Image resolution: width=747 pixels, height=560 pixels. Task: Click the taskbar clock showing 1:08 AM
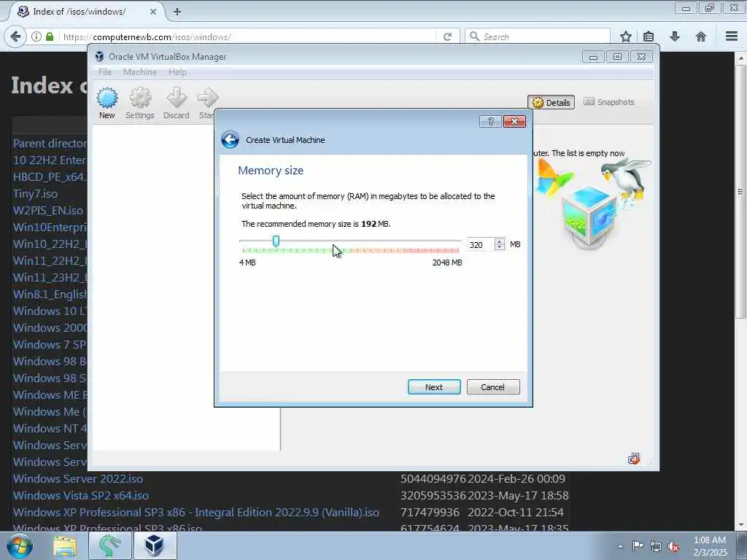coord(710,546)
